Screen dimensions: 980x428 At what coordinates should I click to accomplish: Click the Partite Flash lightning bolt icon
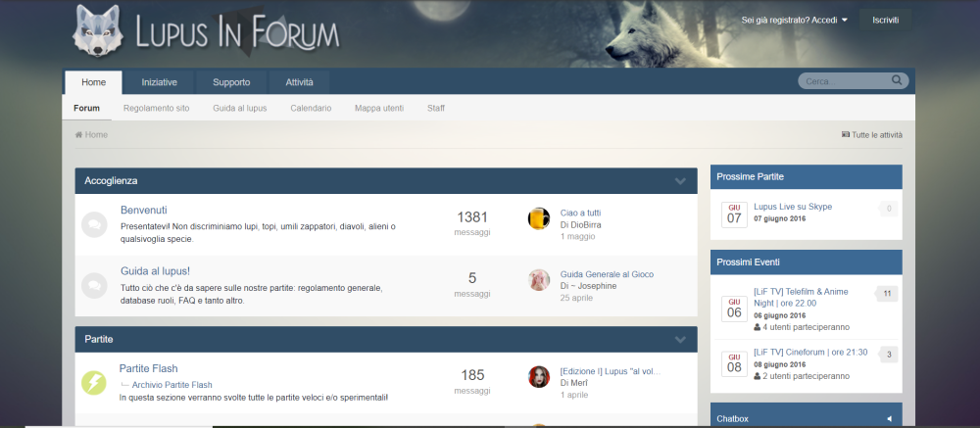tap(94, 382)
